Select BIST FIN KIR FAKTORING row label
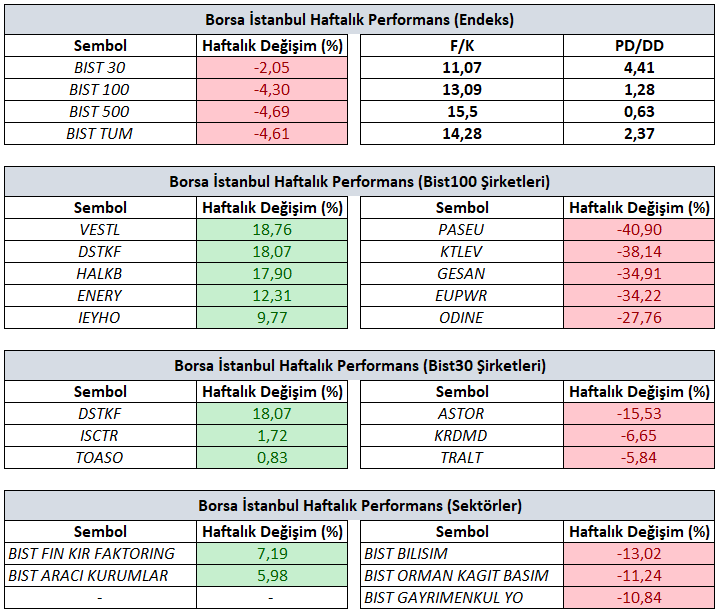The height and width of the screenshot is (613, 718). pos(100,554)
